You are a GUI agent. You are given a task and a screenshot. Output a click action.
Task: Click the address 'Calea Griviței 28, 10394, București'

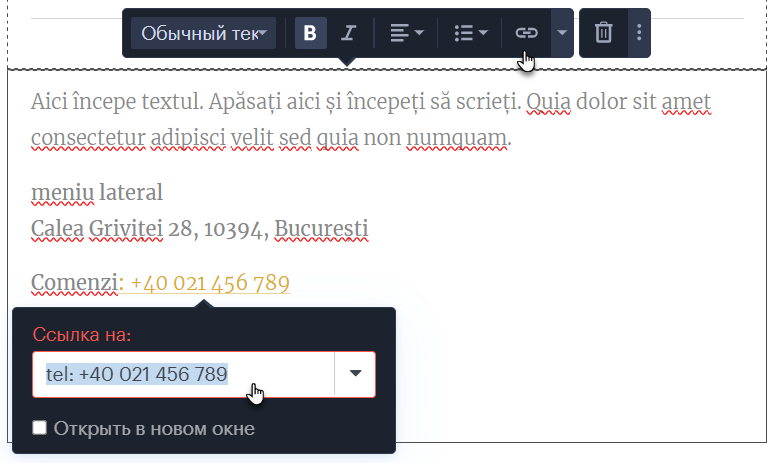pyautogui.click(x=199, y=229)
